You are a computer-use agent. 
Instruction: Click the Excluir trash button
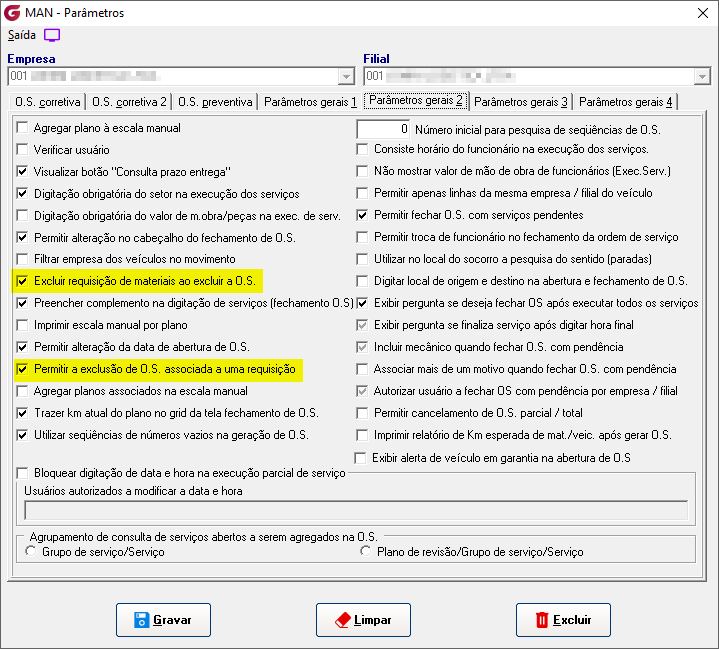click(563, 620)
